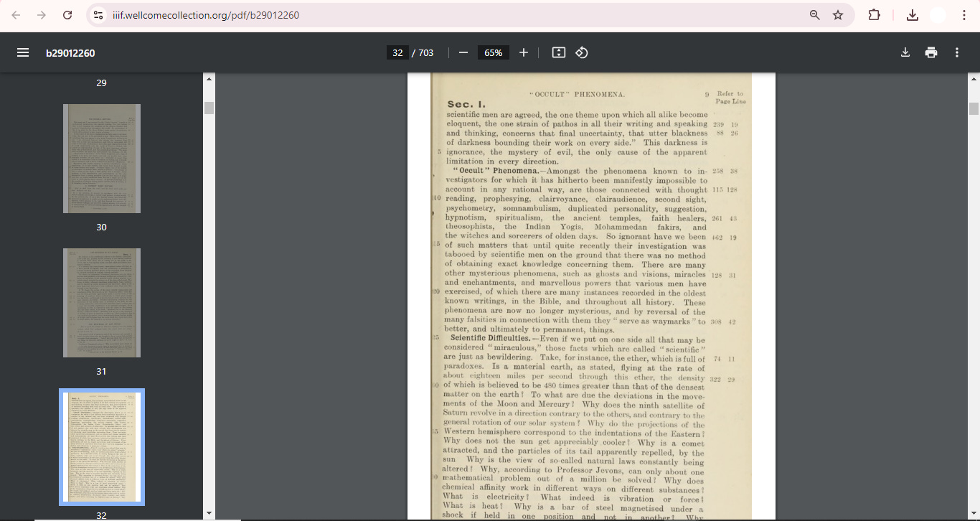Image resolution: width=980 pixels, height=521 pixels.
Task: Open the Chrome three-dot menu
Action: [x=964, y=15]
